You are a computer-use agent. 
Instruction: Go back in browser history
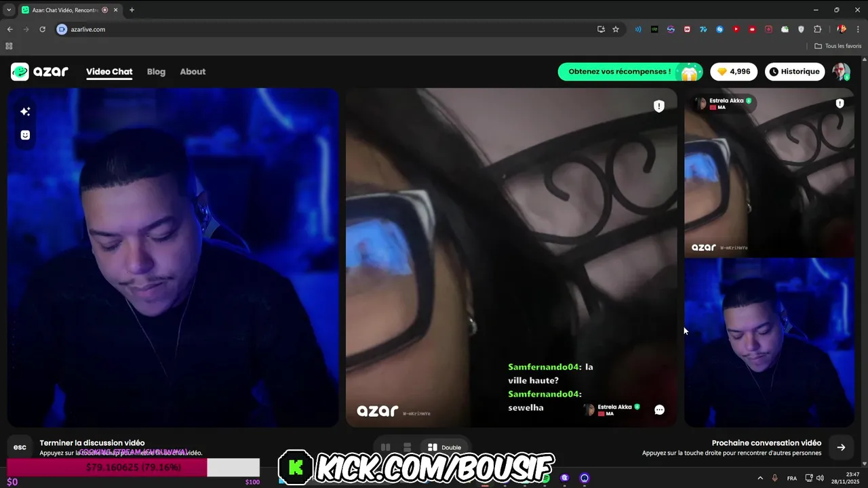pyautogui.click(x=9, y=29)
